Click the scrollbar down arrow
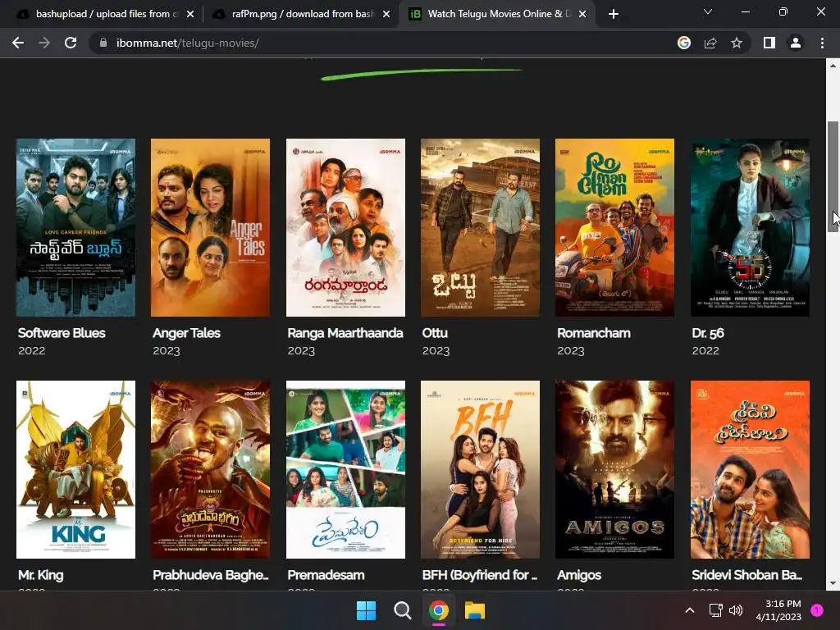Viewport: 840px width, 630px height. click(833, 583)
